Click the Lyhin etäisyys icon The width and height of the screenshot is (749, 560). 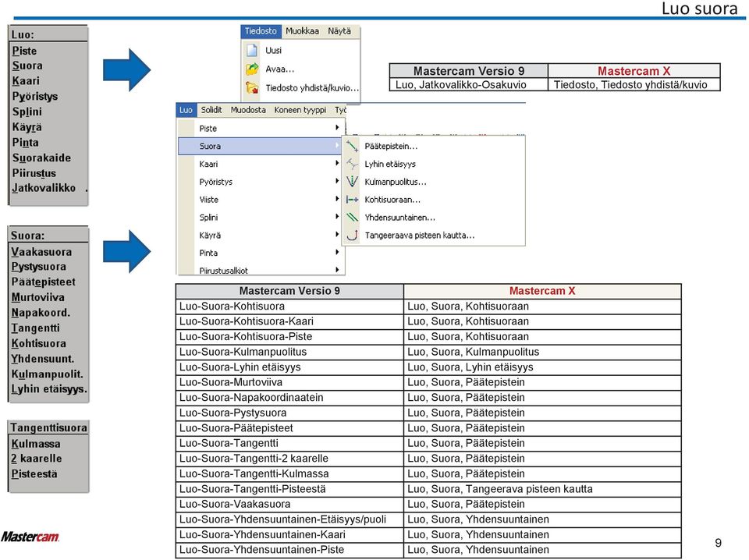coord(352,164)
